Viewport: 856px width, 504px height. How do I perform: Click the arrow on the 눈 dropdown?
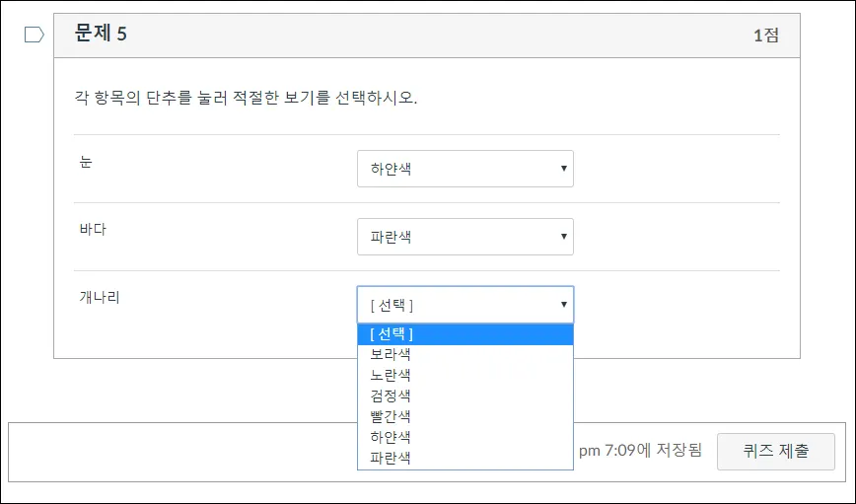click(x=564, y=169)
